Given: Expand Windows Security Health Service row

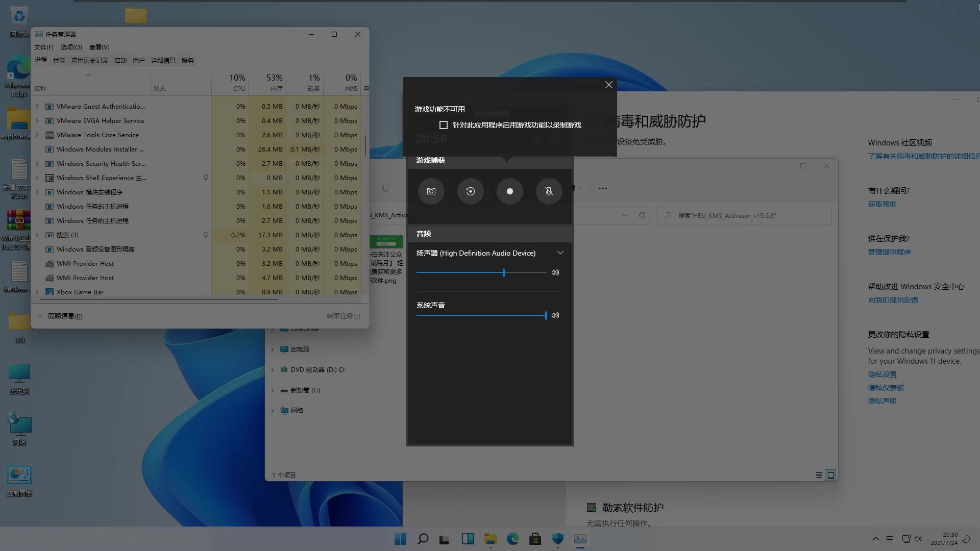Looking at the screenshot, I should click(37, 164).
